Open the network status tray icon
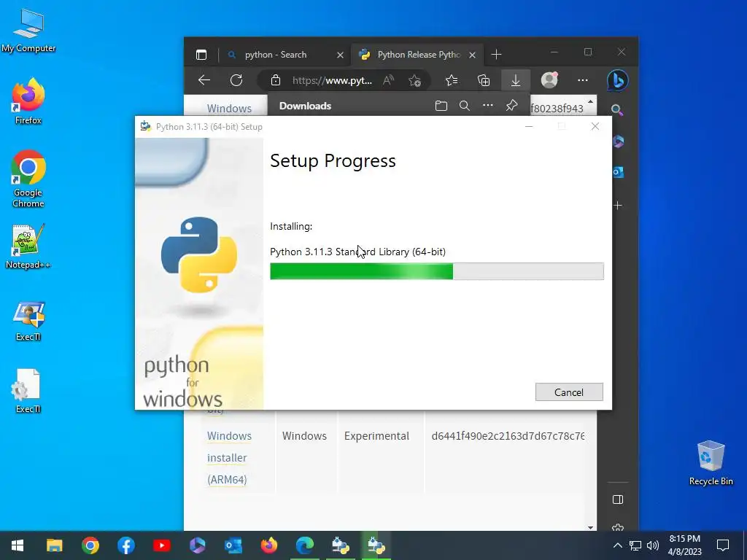The width and height of the screenshot is (747, 560). pos(635,545)
